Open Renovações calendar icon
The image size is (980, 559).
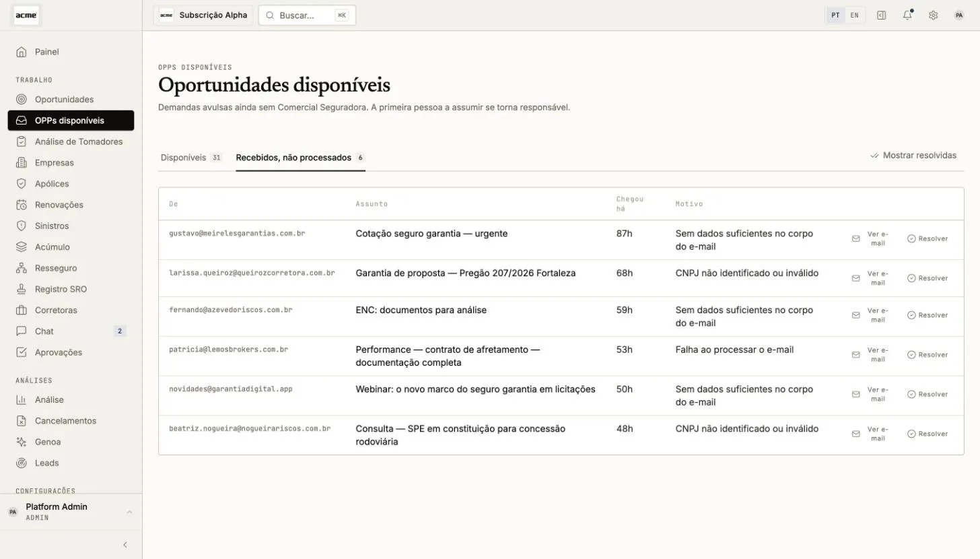22,205
